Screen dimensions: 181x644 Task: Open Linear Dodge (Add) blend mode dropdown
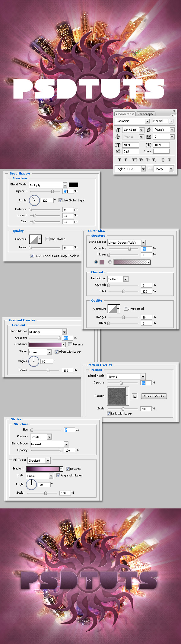143,242
